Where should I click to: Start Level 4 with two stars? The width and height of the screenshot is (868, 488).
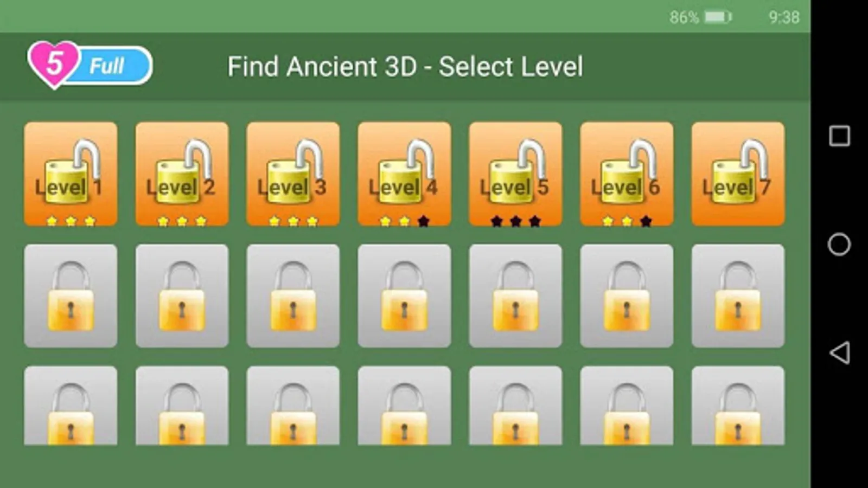point(404,174)
